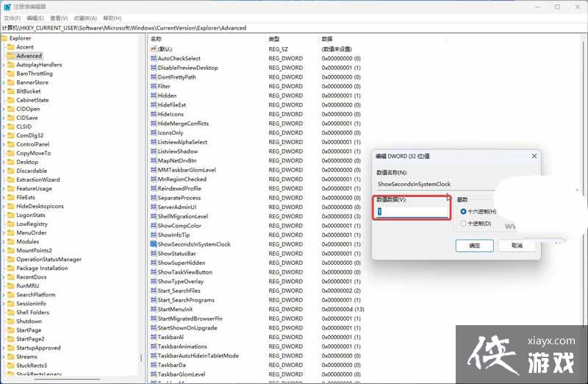
Task: Select the StuckRects3 tree item
Action: click(32, 366)
